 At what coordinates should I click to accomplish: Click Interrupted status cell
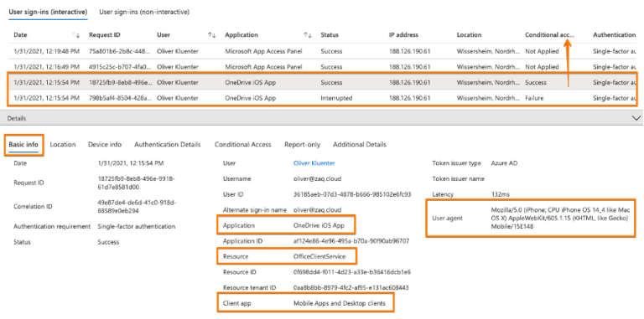tap(336, 99)
